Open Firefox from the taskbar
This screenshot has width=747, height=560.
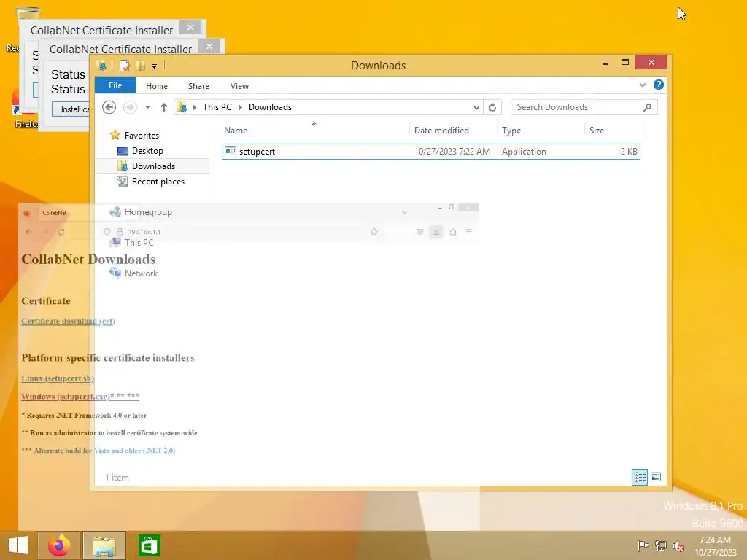tap(58, 545)
